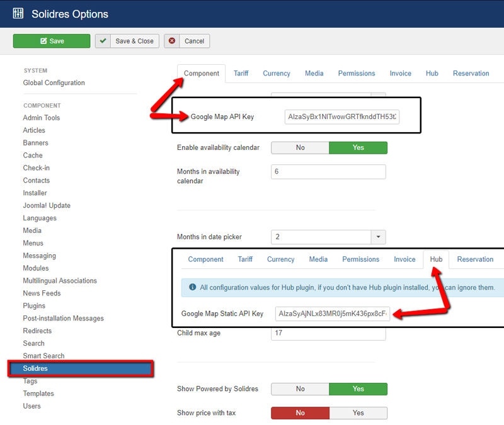The width and height of the screenshot is (504, 425).
Task: Select the Hub tab in lower tab row
Action: 436,259
